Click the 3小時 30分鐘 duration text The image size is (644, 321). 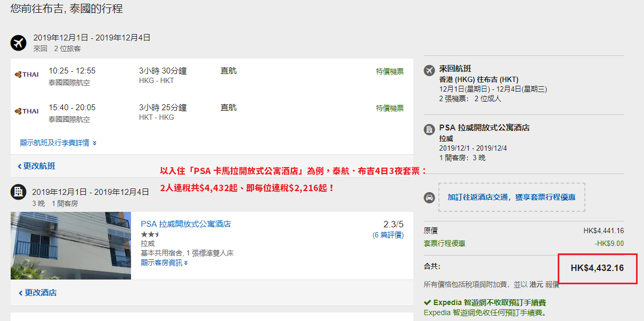pyautogui.click(x=163, y=71)
